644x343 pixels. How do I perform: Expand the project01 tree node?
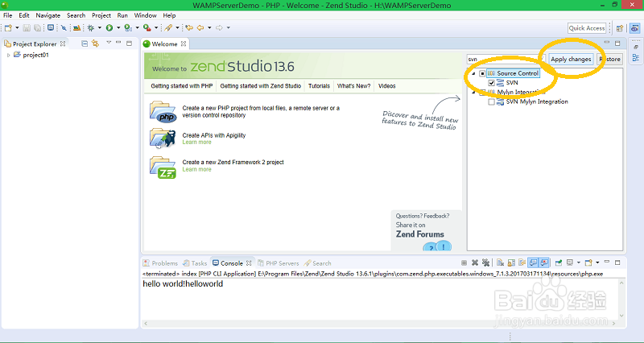9,55
